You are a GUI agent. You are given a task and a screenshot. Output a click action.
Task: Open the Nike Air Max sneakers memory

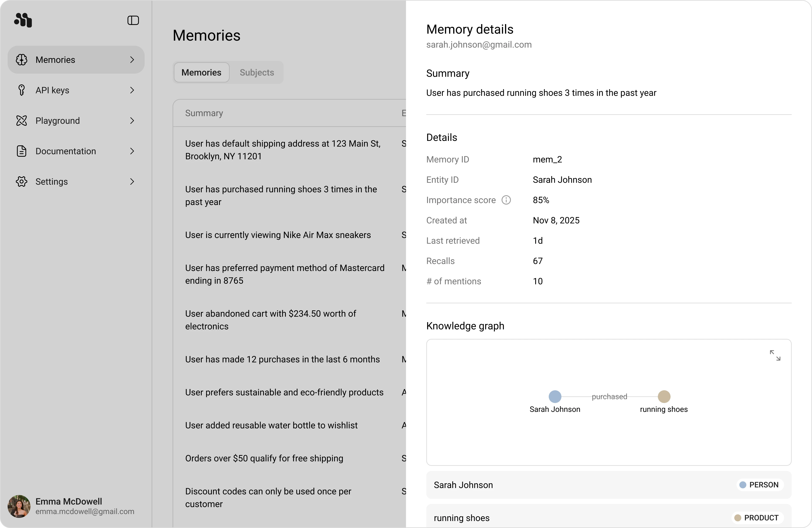pyautogui.click(x=278, y=235)
